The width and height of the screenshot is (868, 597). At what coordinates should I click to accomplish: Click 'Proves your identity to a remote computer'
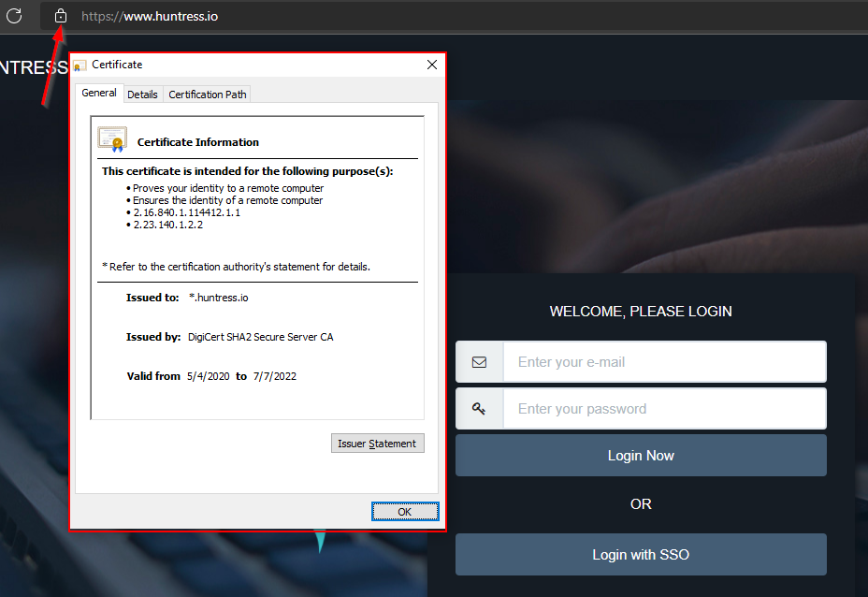tap(228, 188)
